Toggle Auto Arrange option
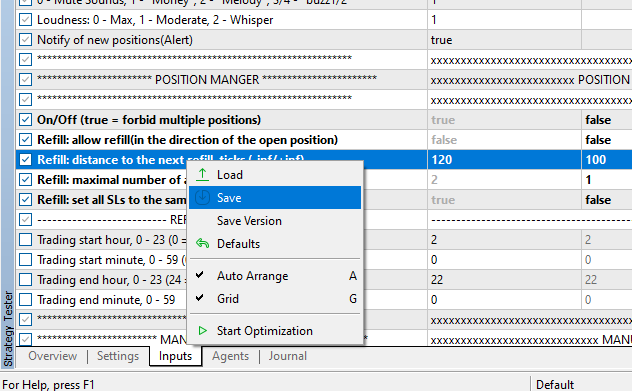Screen dimensions: 632x391 coord(275,276)
